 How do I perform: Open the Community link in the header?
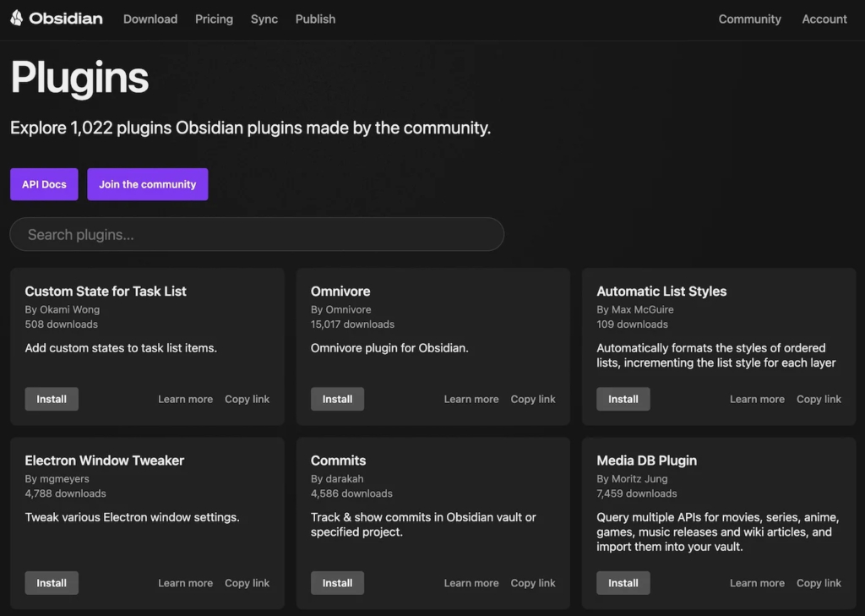coord(749,19)
